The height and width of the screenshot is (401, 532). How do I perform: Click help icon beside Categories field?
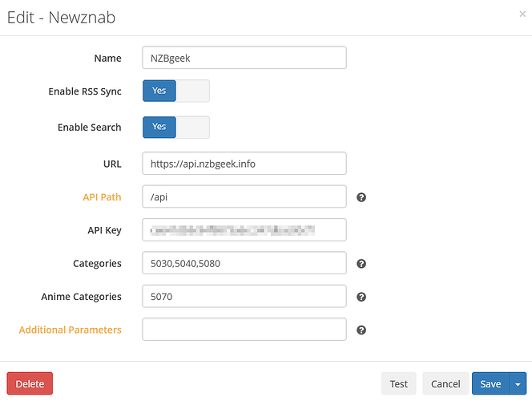[x=361, y=264]
